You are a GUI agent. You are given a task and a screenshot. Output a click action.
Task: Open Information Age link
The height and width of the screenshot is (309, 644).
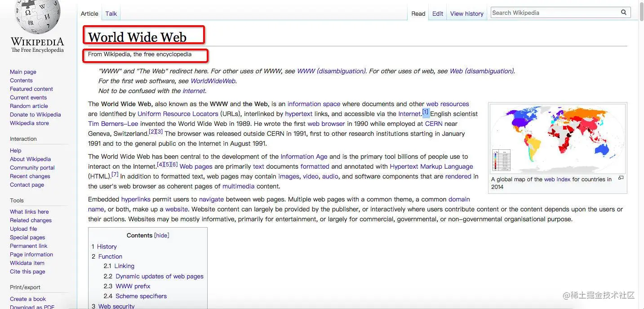[304, 157]
